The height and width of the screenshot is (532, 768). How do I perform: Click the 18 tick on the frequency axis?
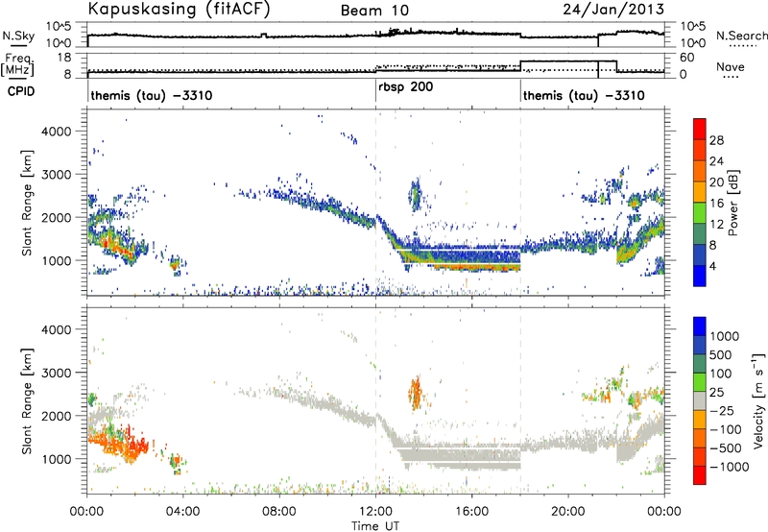point(64,58)
